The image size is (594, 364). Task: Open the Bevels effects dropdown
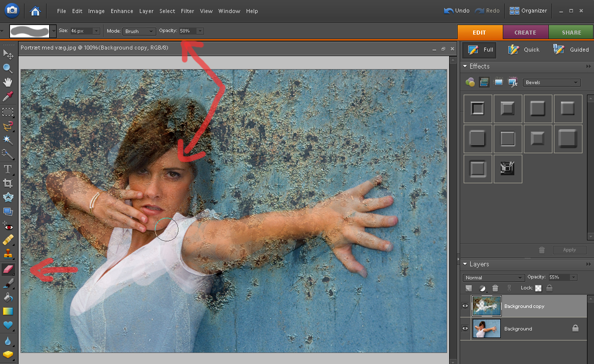point(551,82)
